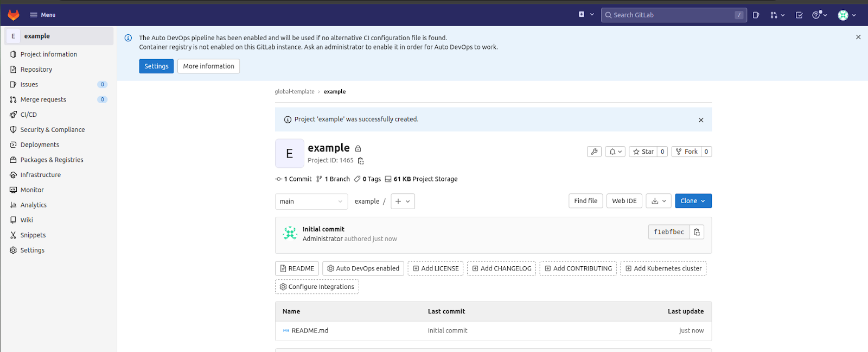This screenshot has width=868, height=352.
Task: Click Administrator author link
Action: pos(323,239)
